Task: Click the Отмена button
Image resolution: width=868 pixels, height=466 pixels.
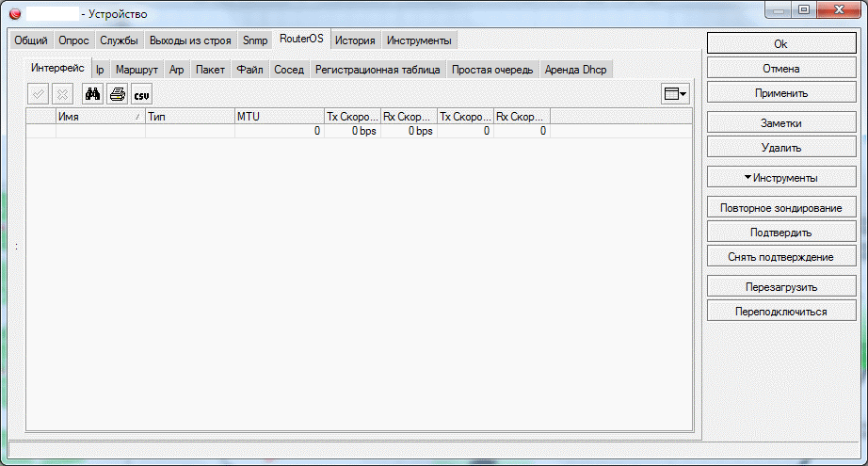Action: coord(781,68)
